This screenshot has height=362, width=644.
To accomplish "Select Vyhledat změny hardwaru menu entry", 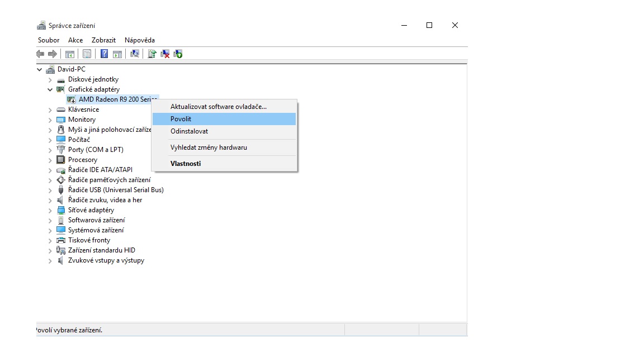I will [x=224, y=147].
